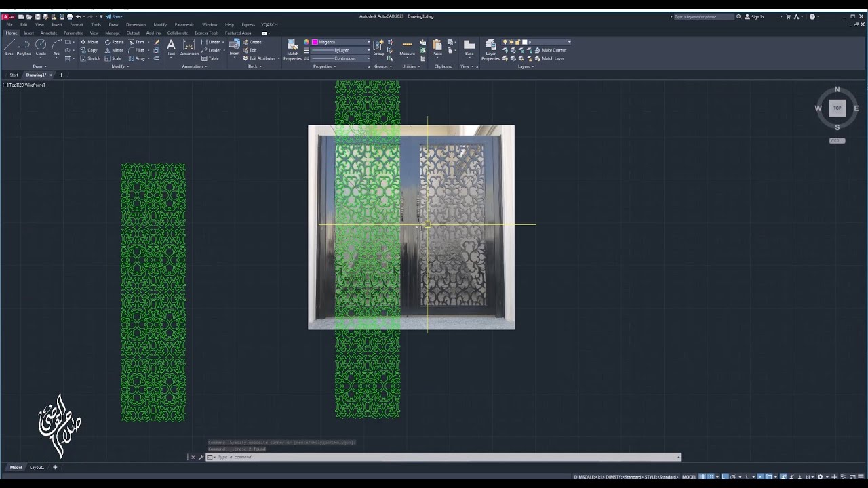The width and height of the screenshot is (868, 488).
Task: Toggle polar tracking in status bar
Action: pos(733,476)
